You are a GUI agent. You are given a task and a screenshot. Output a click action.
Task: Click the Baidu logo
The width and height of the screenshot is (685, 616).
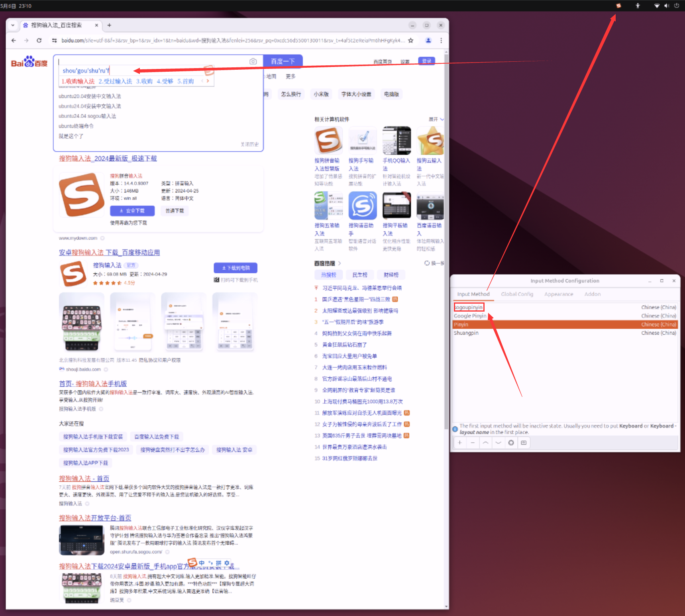[x=29, y=62]
